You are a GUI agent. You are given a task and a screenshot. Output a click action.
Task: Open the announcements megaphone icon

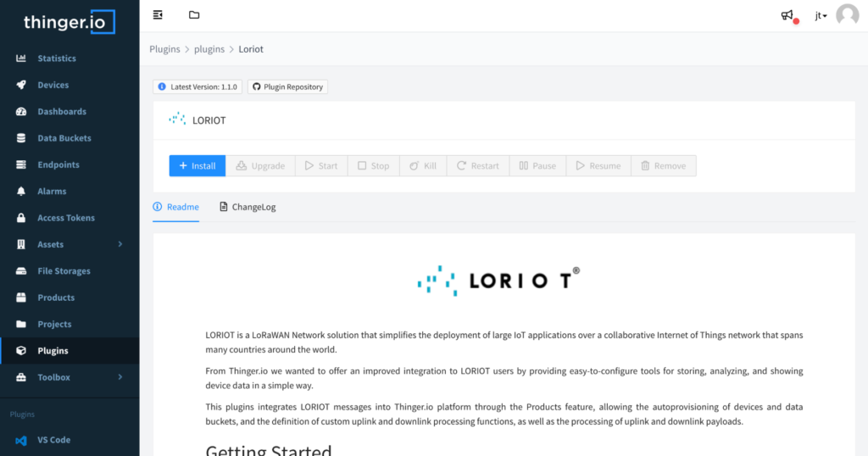point(787,15)
